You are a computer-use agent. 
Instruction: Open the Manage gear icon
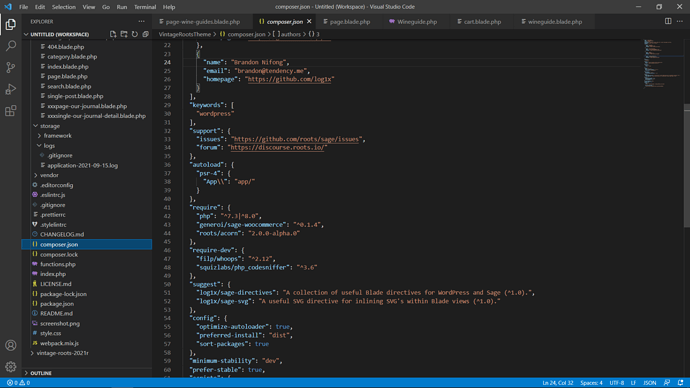11,366
